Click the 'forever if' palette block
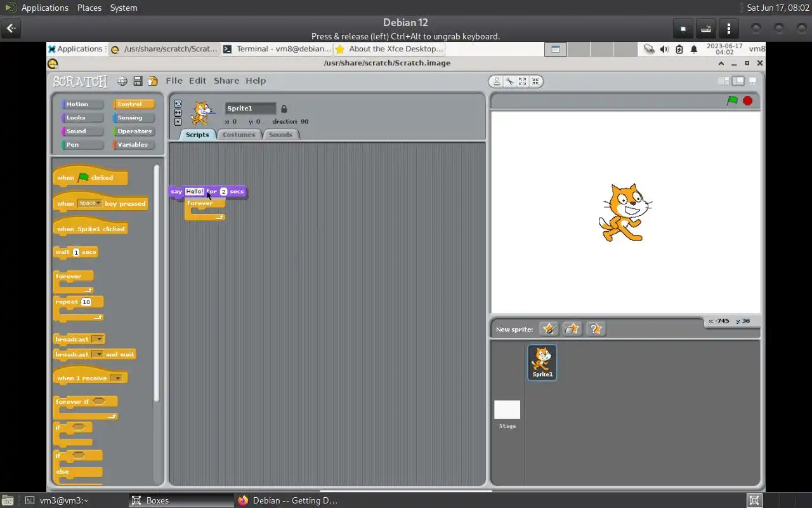Image resolution: width=812 pixels, height=508 pixels. [85, 407]
